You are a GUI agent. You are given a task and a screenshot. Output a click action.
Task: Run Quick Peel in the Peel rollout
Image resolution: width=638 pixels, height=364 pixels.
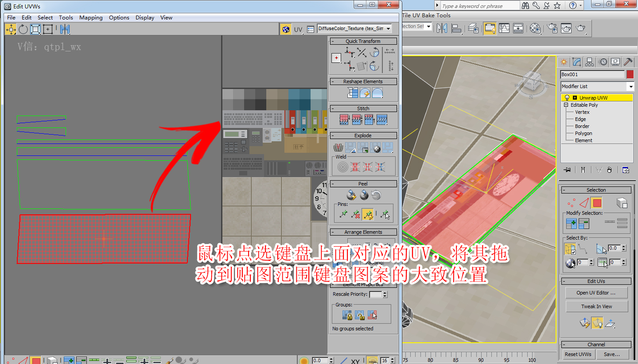(x=351, y=194)
